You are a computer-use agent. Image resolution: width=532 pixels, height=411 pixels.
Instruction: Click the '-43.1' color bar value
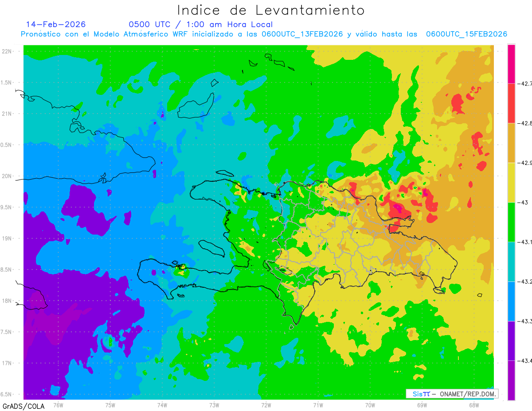pyautogui.click(x=525, y=242)
